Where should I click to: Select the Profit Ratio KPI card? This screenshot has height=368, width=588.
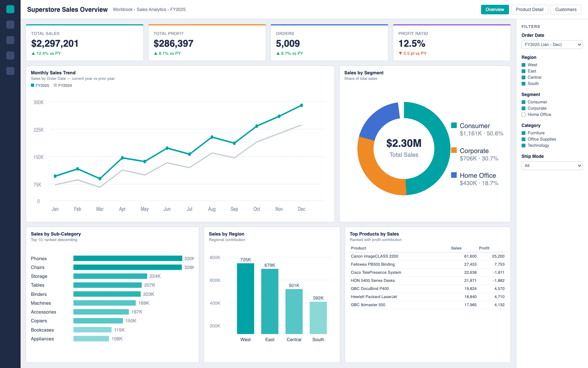[452, 43]
